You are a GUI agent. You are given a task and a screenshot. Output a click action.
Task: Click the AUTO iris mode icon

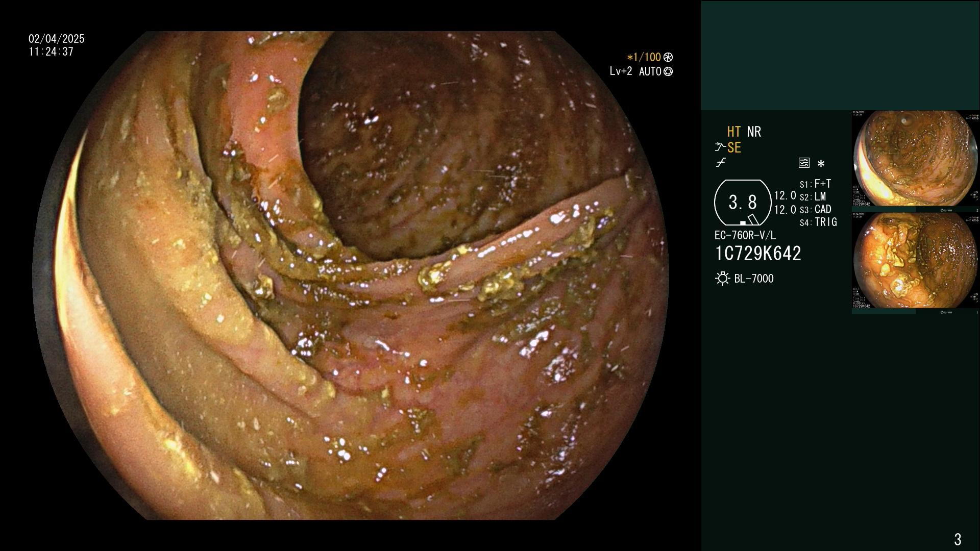click(x=668, y=72)
